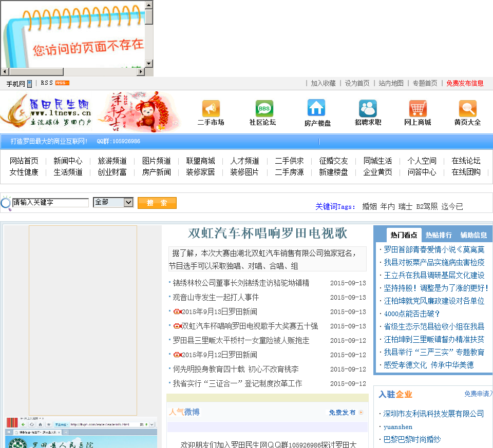The image size is (493, 448).
Task: Open 网站首页 in navigation menu
Action: [x=24, y=161]
